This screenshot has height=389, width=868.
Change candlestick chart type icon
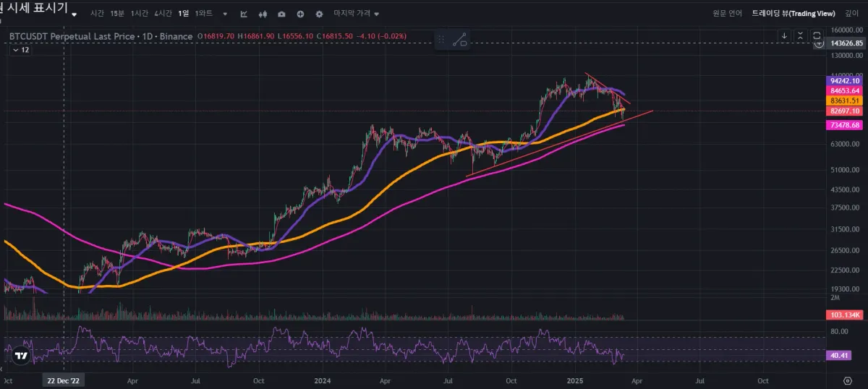(x=263, y=14)
